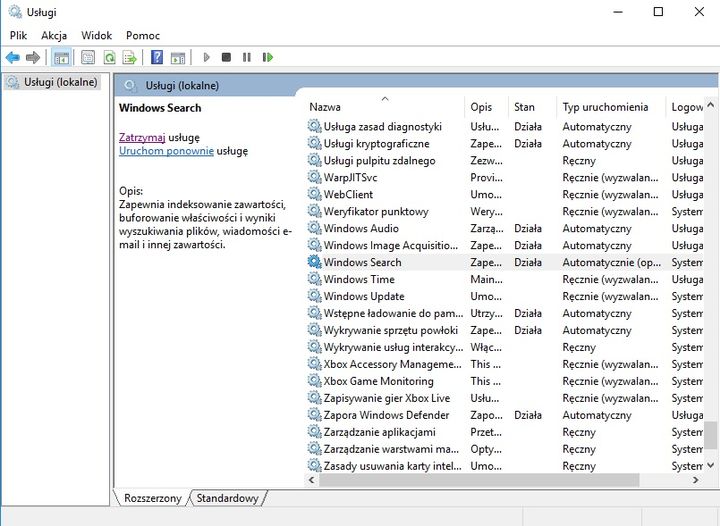Click the vertical scrollbar down arrow
720x526 pixels.
coord(710,466)
